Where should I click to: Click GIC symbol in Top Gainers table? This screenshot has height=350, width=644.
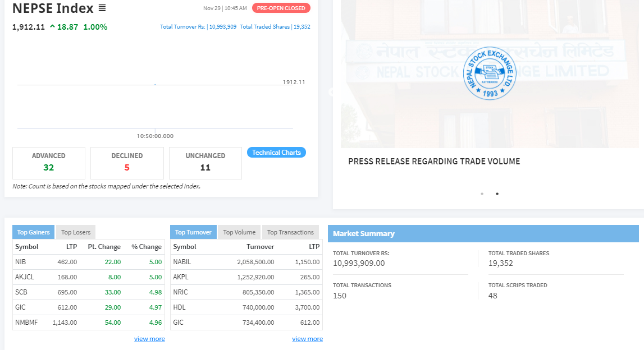tap(20, 307)
